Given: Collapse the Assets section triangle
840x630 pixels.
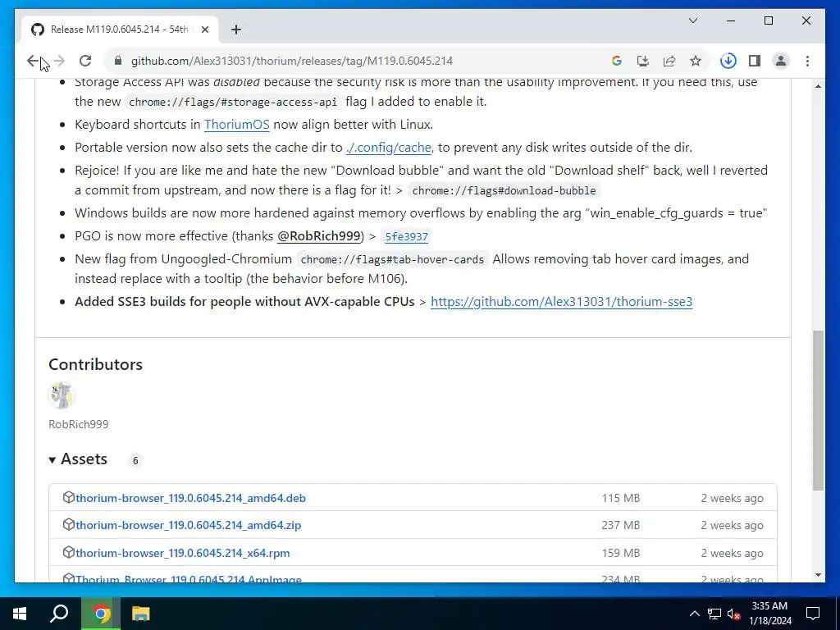Looking at the screenshot, I should click(52, 459).
